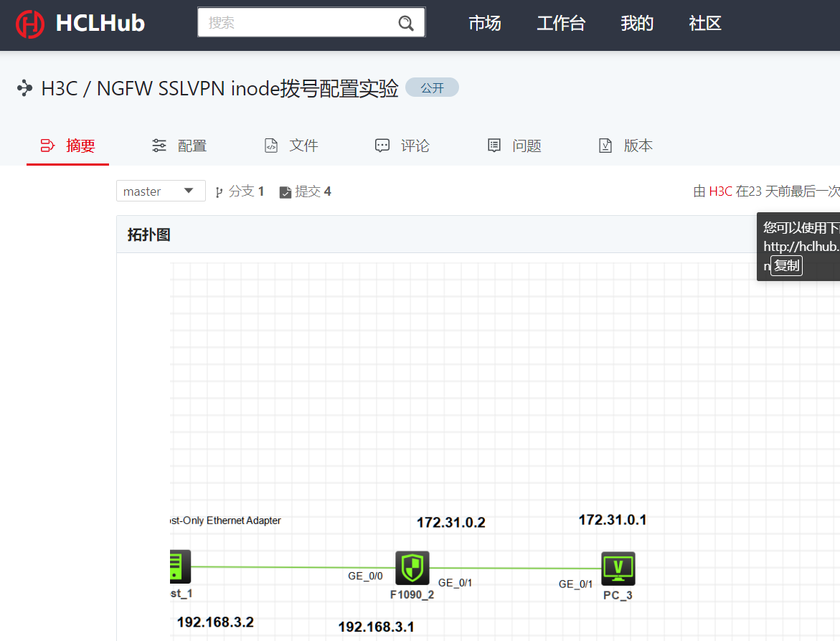Click the project node icon beside H3C title
The image size is (840, 641).
[x=24, y=87]
